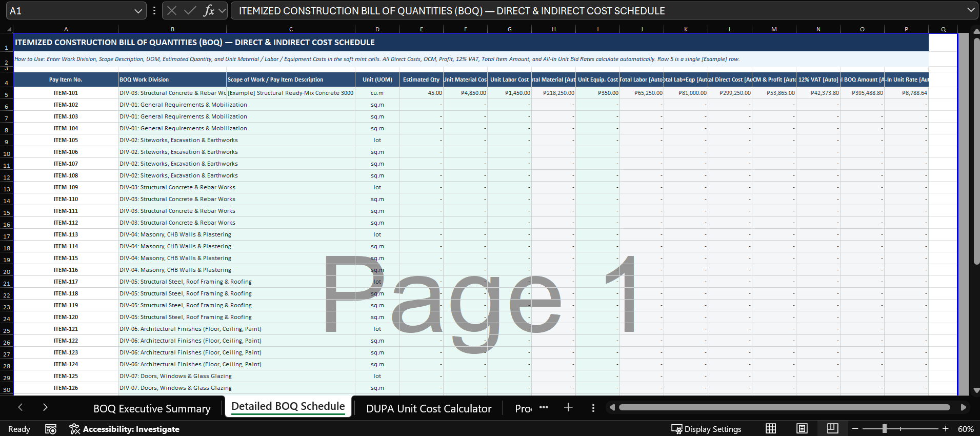
Task: Click the '12% VAT [Auto]' header cell
Action: click(x=818, y=80)
